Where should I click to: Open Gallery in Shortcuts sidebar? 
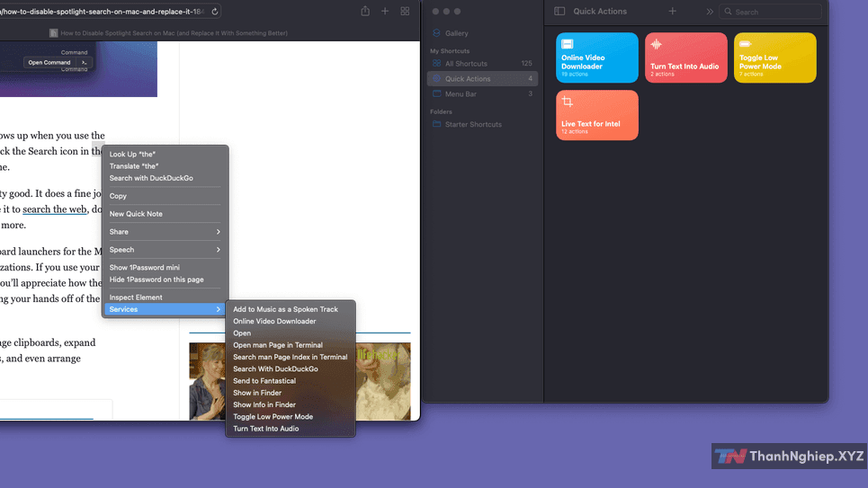pyautogui.click(x=457, y=33)
